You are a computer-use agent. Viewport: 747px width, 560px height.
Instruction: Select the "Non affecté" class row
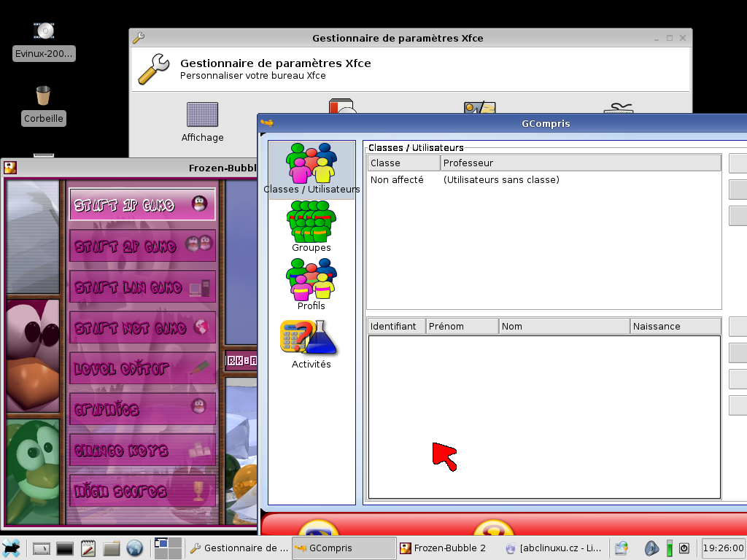coord(544,180)
